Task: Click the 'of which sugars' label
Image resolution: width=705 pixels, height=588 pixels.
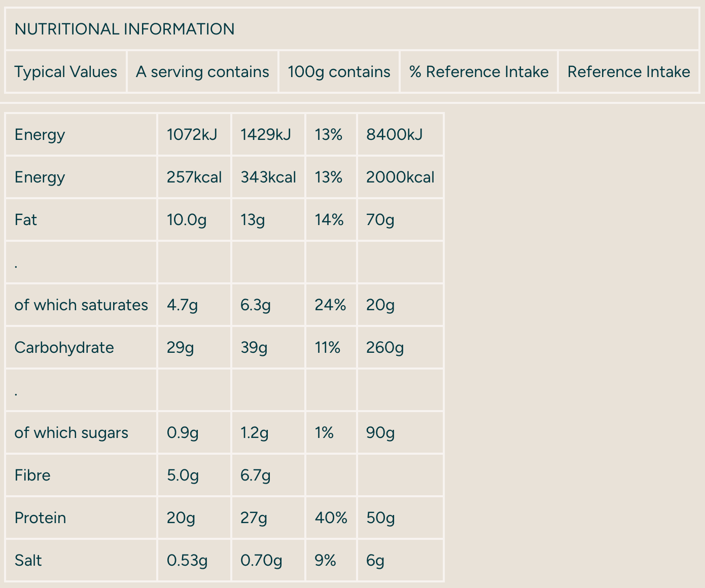Action: (72, 432)
